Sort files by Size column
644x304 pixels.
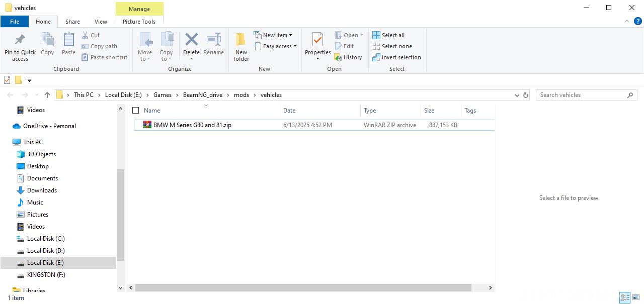[x=441, y=111]
